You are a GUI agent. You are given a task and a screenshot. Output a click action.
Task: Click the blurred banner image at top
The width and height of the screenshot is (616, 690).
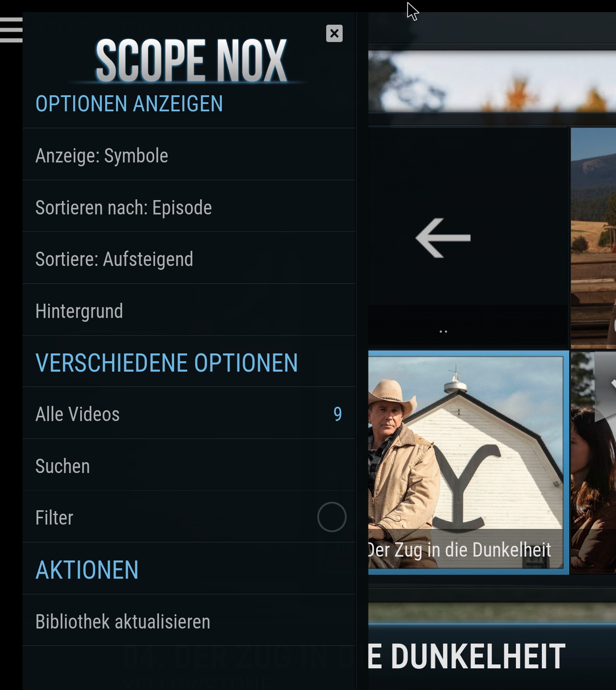click(x=492, y=82)
